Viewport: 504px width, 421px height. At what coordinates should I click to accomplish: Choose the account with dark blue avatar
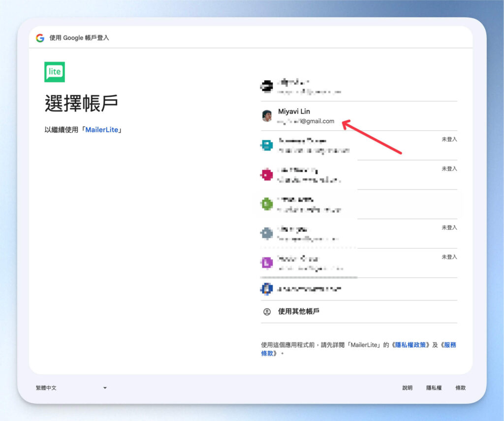[359, 289]
